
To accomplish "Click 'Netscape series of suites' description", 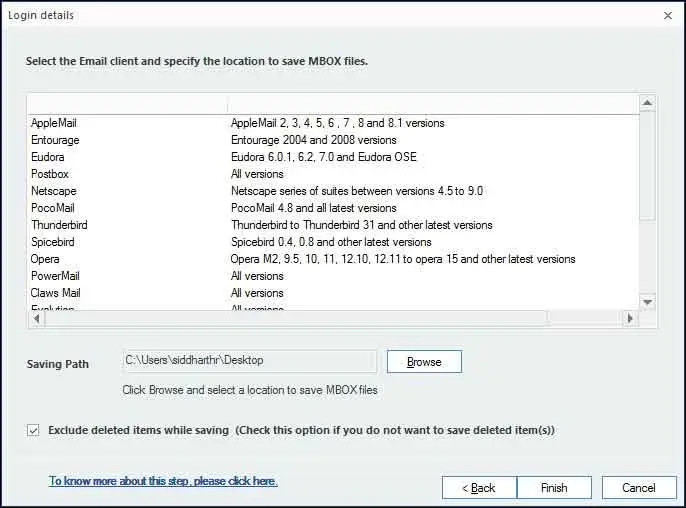I will coord(357,191).
